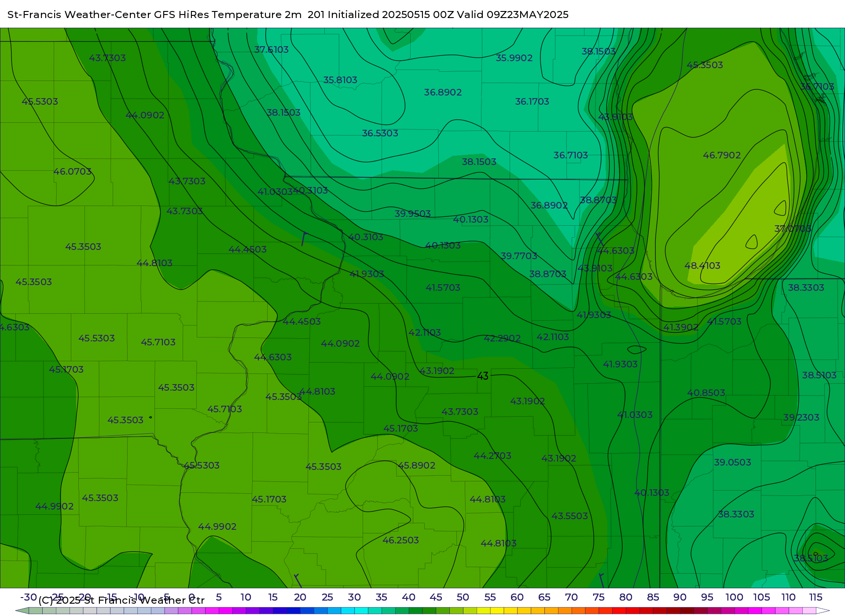Select the '115' color scale label

tap(816, 598)
